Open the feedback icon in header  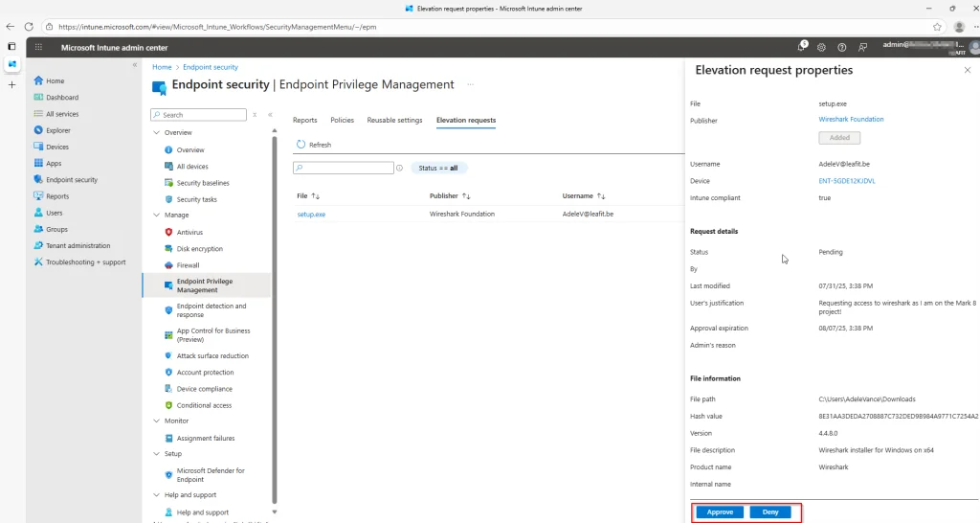click(x=862, y=48)
